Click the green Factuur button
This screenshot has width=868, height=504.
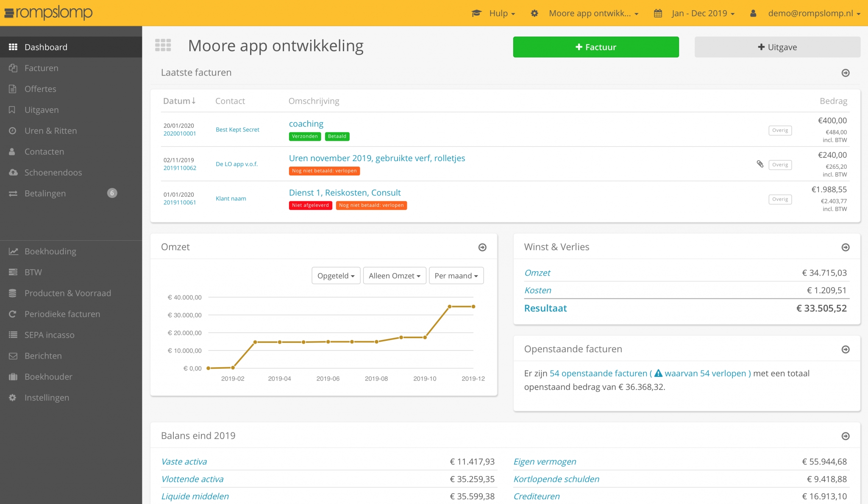point(595,47)
